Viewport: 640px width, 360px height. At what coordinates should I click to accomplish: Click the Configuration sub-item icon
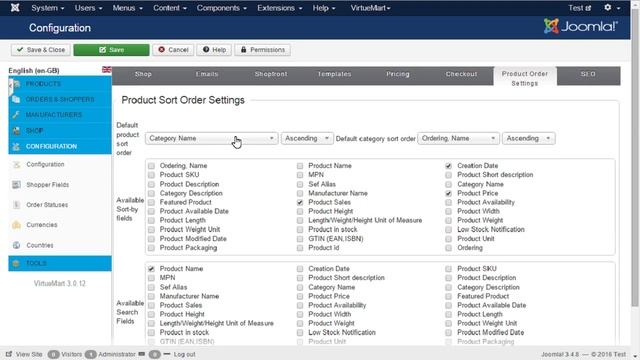tap(16, 164)
